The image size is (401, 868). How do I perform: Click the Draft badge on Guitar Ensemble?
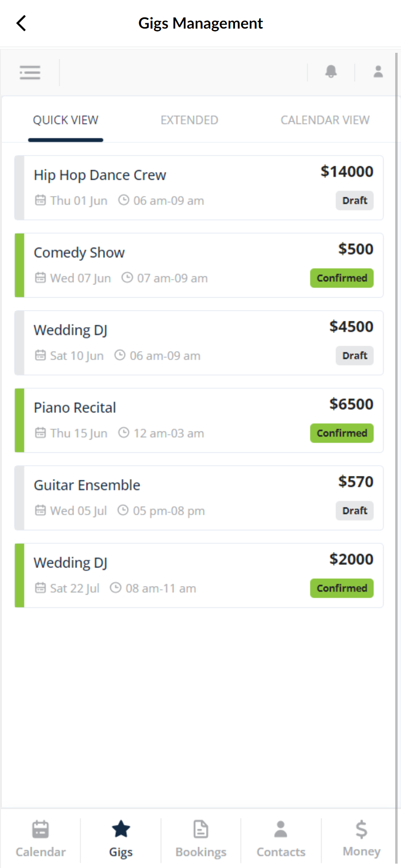click(x=355, y=511)
